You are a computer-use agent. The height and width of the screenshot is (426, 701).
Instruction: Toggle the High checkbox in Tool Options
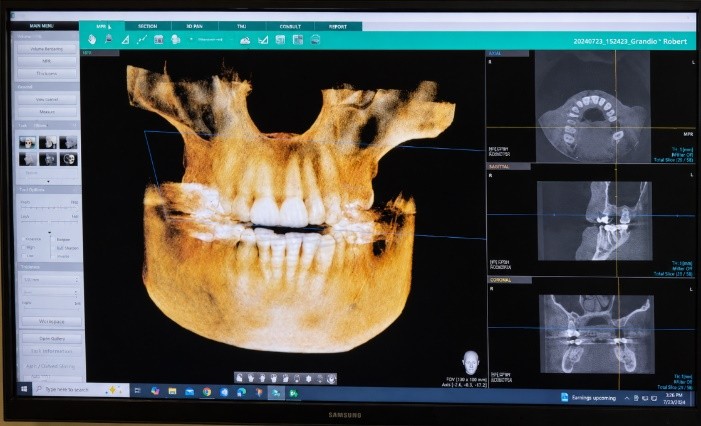[x=24, y=247]
